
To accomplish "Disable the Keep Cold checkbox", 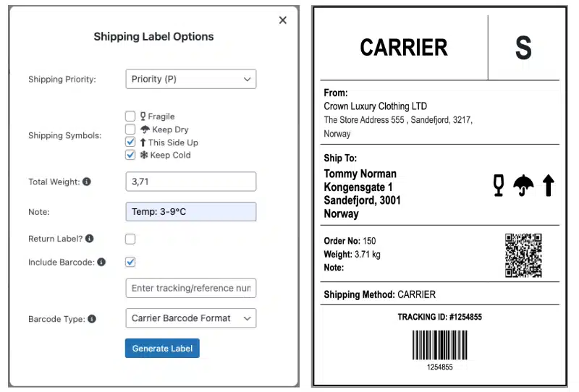I will [x=130, y=155].
